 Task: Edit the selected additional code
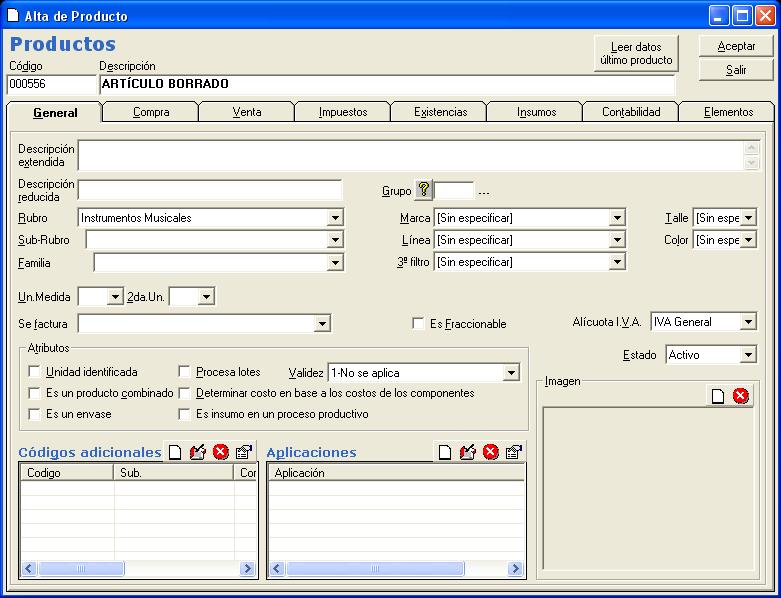197,453
